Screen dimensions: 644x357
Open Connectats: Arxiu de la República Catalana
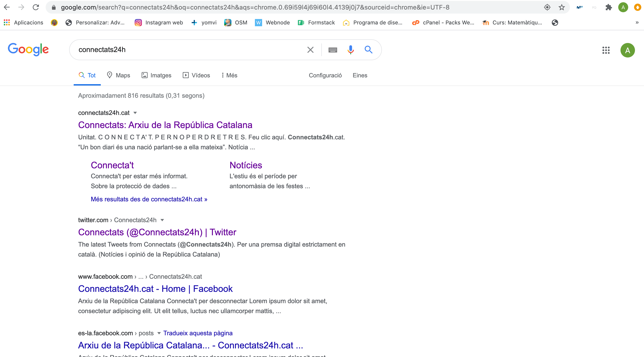point(165,125)
